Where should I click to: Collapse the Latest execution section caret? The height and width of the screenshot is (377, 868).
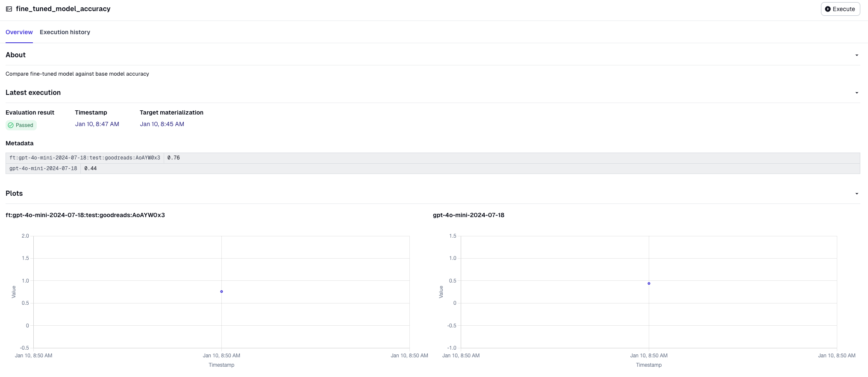pos(856,93)
